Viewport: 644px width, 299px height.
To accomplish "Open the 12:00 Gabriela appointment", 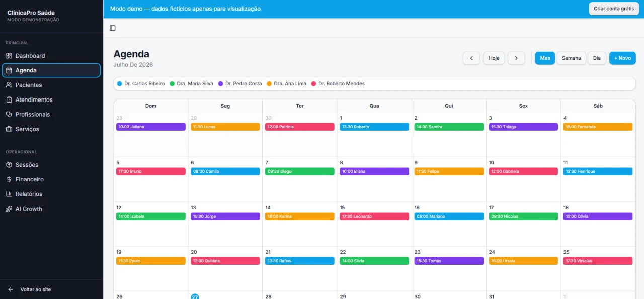I will point(523,171).
